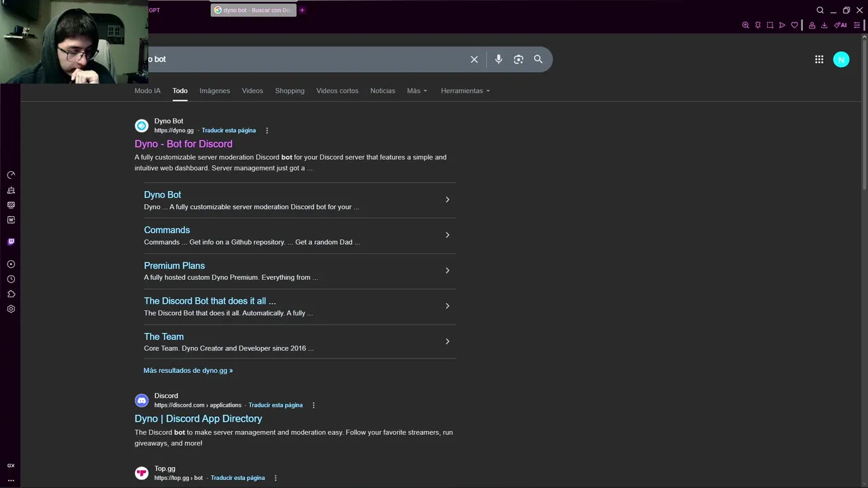Expand the Más dropdown in search filters
This screenshot has height=488, width=868.
pyautogui.click(x=417, y=91)
